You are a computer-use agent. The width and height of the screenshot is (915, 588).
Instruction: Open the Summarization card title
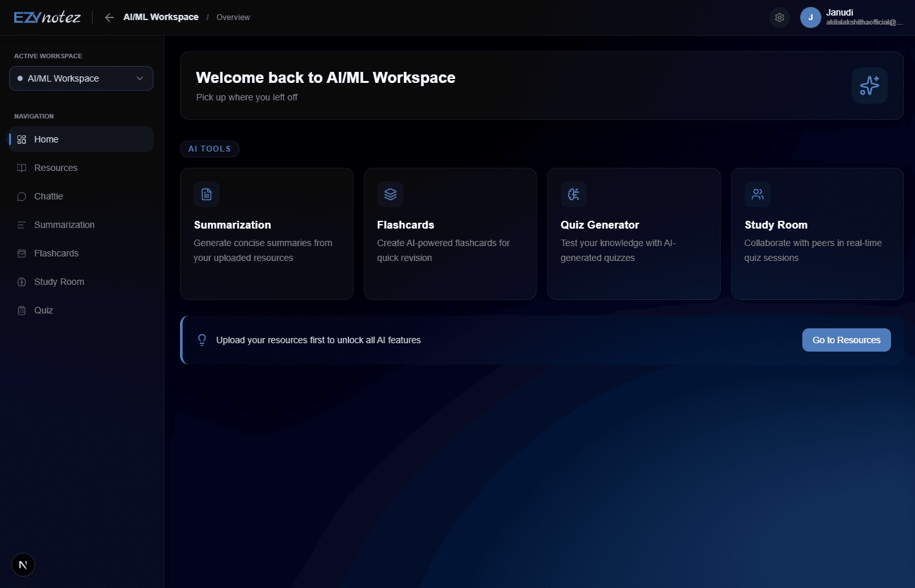click(232, 225)
